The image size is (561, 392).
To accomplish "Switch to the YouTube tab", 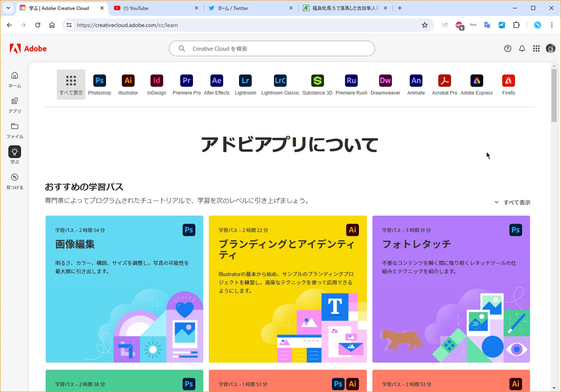I will click(156, 8).
